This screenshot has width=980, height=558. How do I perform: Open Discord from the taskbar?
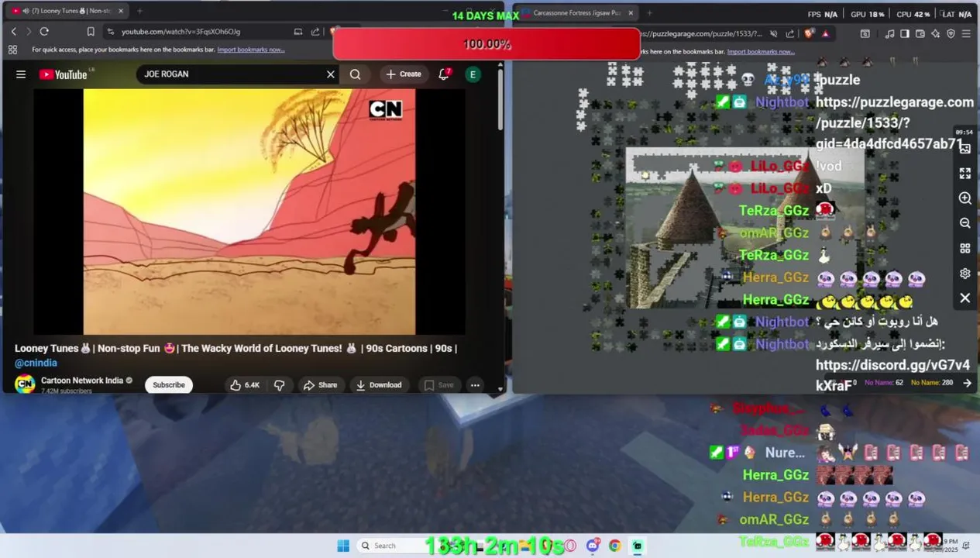[593, 546]
